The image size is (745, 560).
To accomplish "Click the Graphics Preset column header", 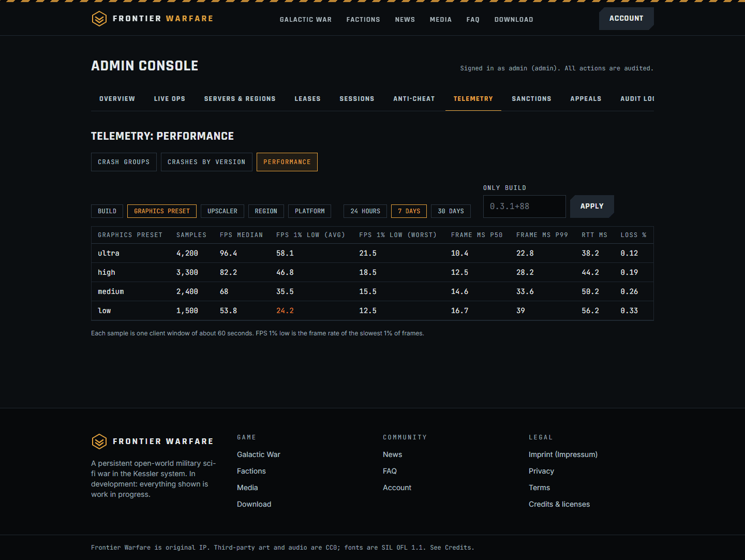I will pos(130,235).
